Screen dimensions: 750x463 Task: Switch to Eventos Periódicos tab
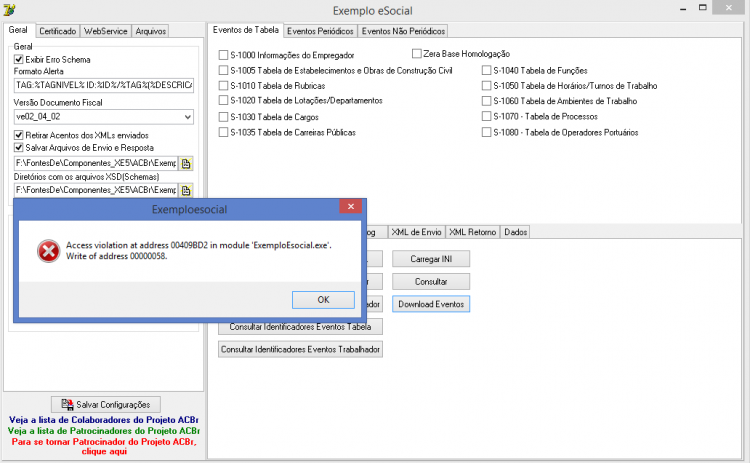pyautogui.click(x=320, y=31)
